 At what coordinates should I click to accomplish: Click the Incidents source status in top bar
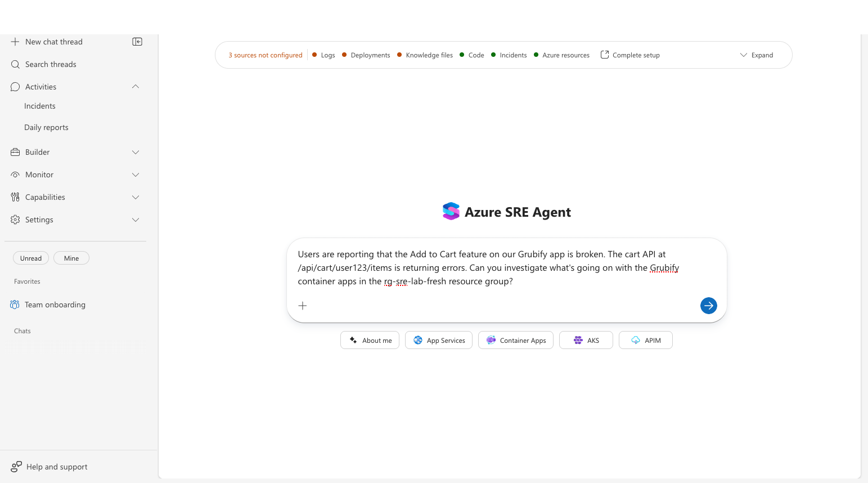click(x=509, y=55)
